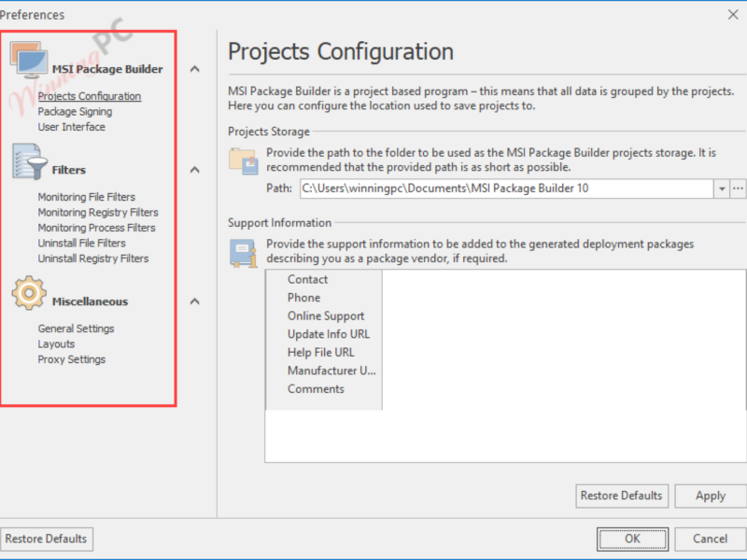Collapse the MSI Package Builder section
Image resolution: width=747 pixels, height=560 pixels.
tap(194, 69)
